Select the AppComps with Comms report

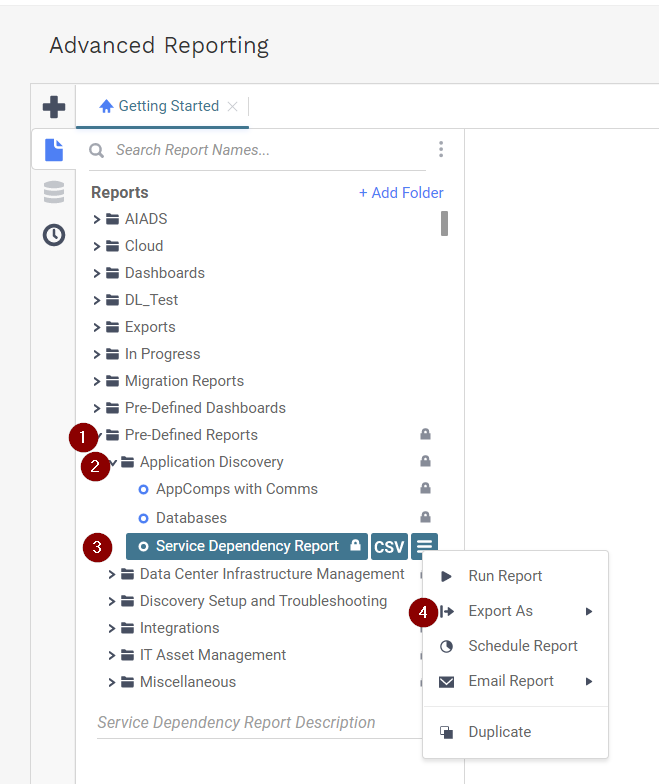[x=236, y=489]
